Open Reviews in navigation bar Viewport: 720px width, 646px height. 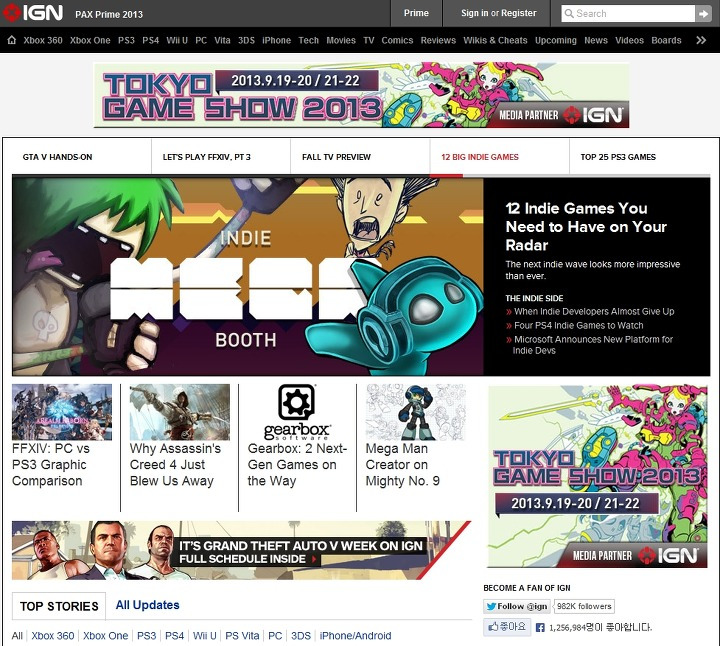(438, 40)
